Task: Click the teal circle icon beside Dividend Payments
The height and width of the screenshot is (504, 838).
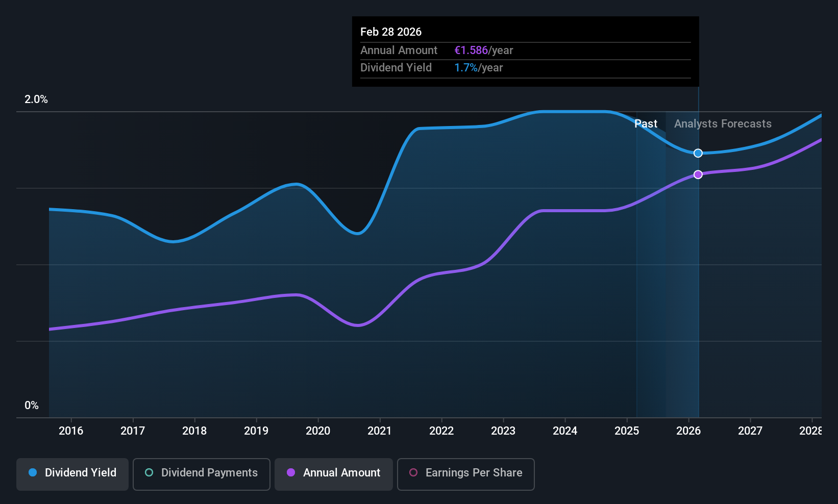Action: [x=149, y=473]
